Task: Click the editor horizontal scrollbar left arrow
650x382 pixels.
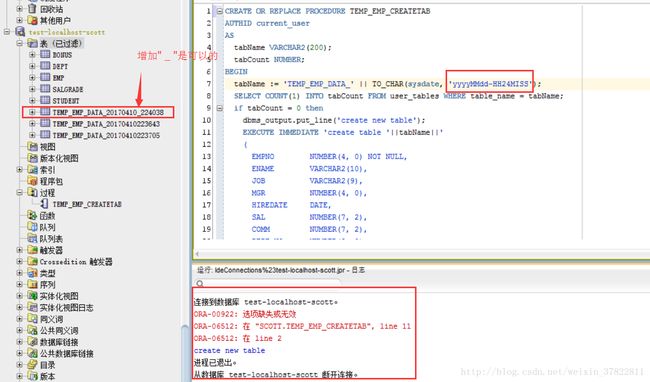Action: point(197,254)
